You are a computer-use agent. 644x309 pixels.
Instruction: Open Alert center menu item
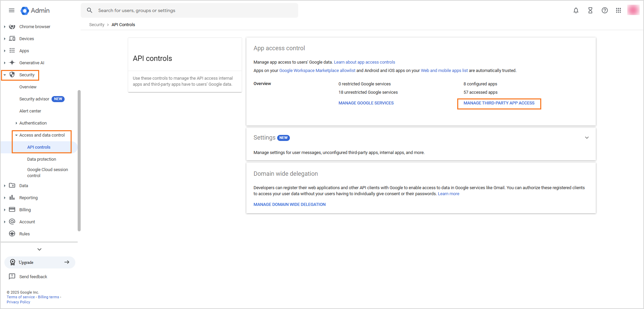[x=30, y=111]
